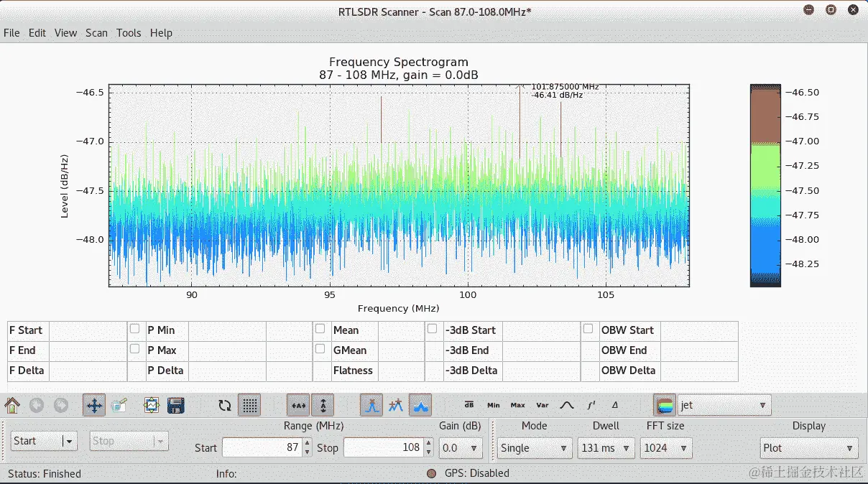Open the jet colormap dropdown
This screenshot has height=484, width=868.
724,405
